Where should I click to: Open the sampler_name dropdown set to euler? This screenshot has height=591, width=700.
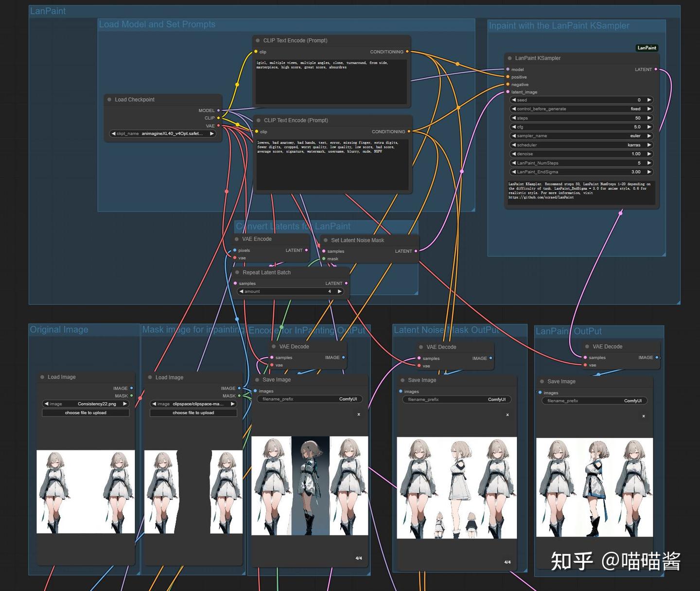(581, 136)
